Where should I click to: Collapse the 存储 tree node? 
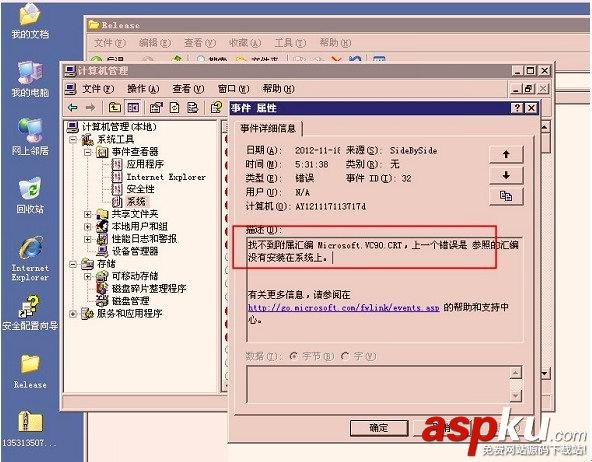coord(72,264)
